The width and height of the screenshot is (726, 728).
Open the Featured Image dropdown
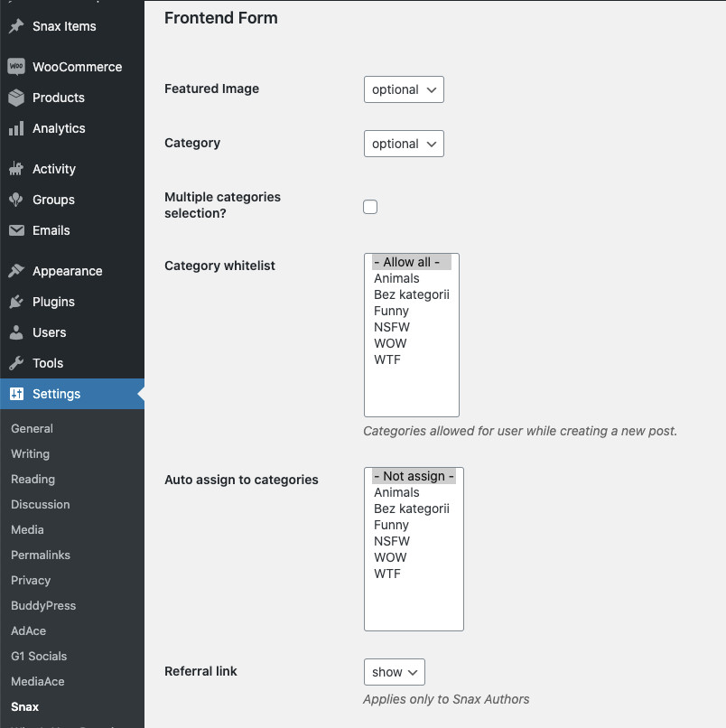(404, 89)
